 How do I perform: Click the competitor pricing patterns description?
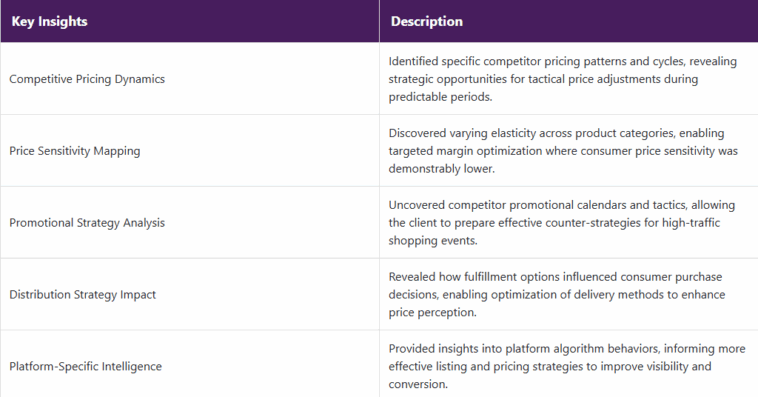[x=563, y=79]
